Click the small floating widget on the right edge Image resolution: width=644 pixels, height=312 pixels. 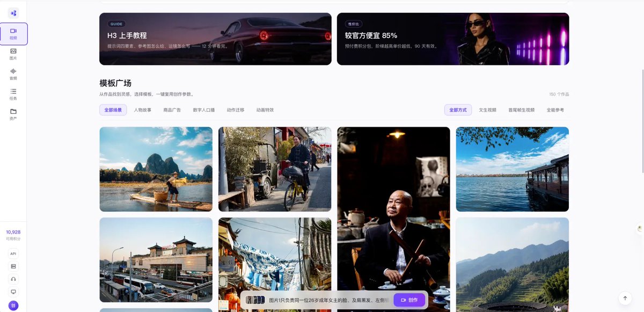(x=640, y=229)
